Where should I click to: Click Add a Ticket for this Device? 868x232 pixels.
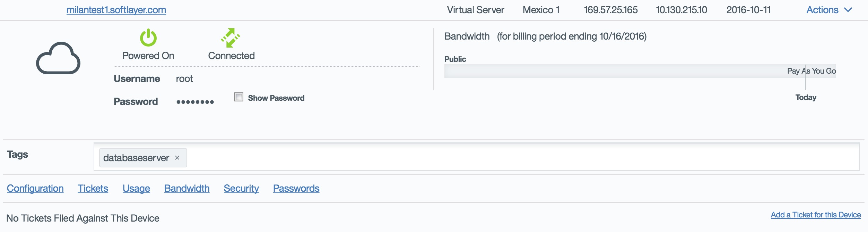coord(816,215)
